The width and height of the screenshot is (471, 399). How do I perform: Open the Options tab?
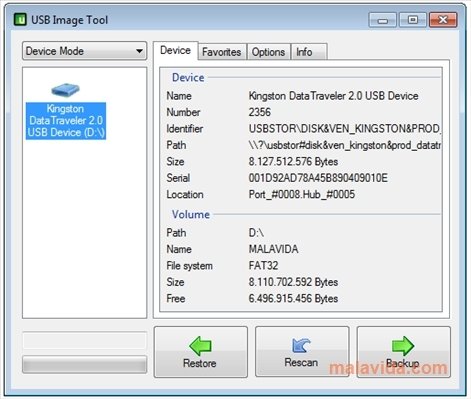click(x=268, y=52)
